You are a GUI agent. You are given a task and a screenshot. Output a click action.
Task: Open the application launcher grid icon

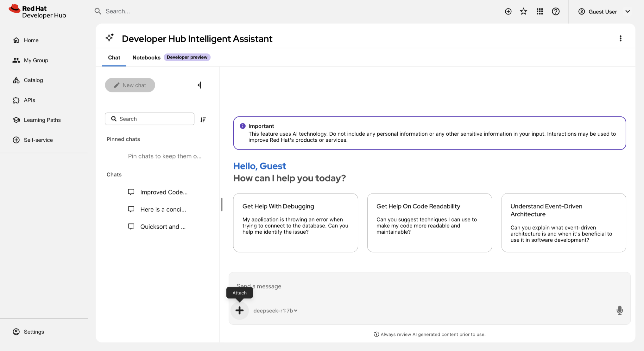click(x=540, y=12)
